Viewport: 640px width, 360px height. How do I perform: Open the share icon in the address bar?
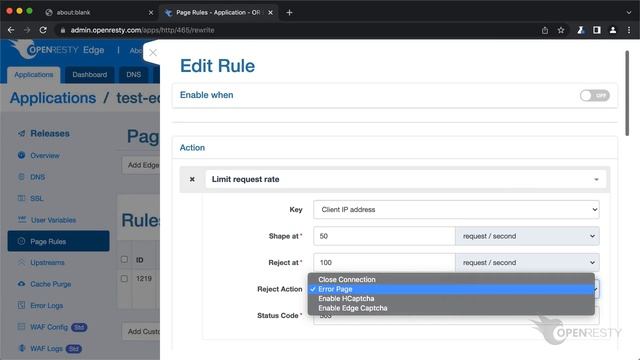click(545, 30)
